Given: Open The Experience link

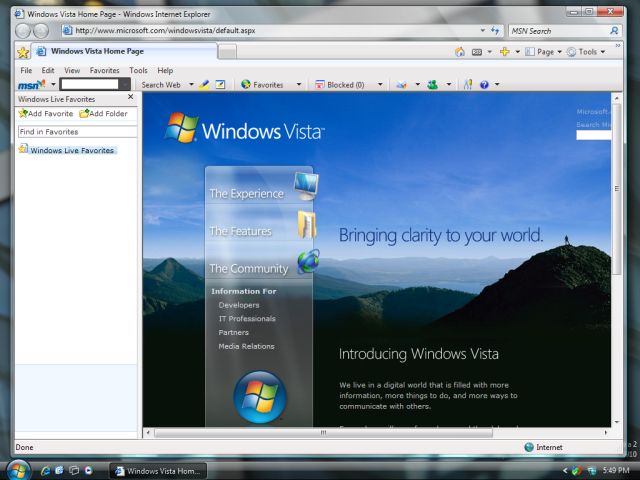Looking at the screenshot, I should click(246, 193).
